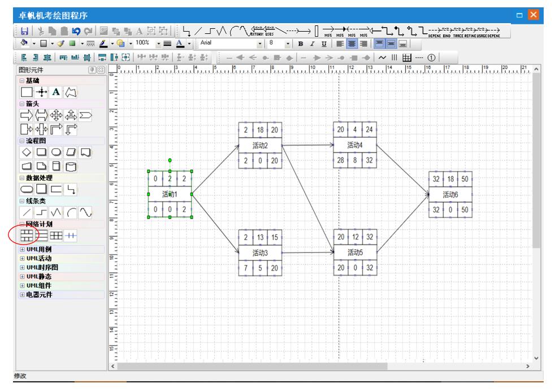Image resolution: width=555 pixels, height=392 pixels.
Task: Click the horizontal scrollbar right arrow
Action: coord(528,366)
